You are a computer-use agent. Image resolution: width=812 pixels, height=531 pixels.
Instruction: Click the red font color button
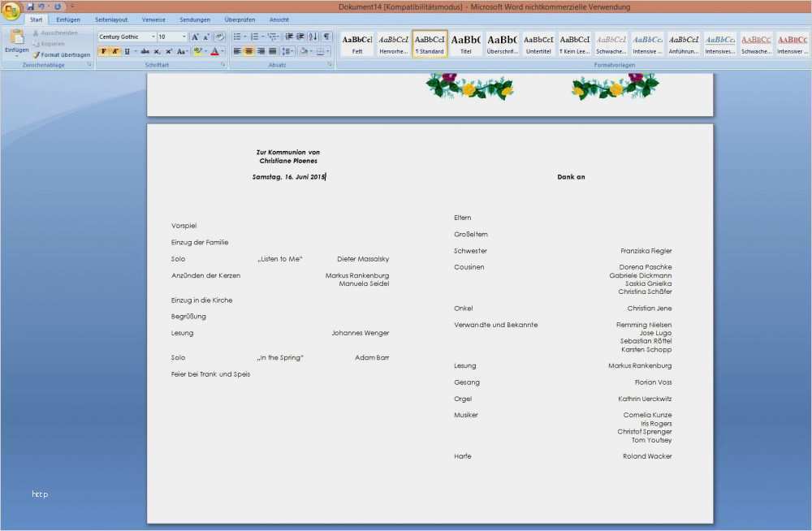pyautogui.click(x=214, y=51)
